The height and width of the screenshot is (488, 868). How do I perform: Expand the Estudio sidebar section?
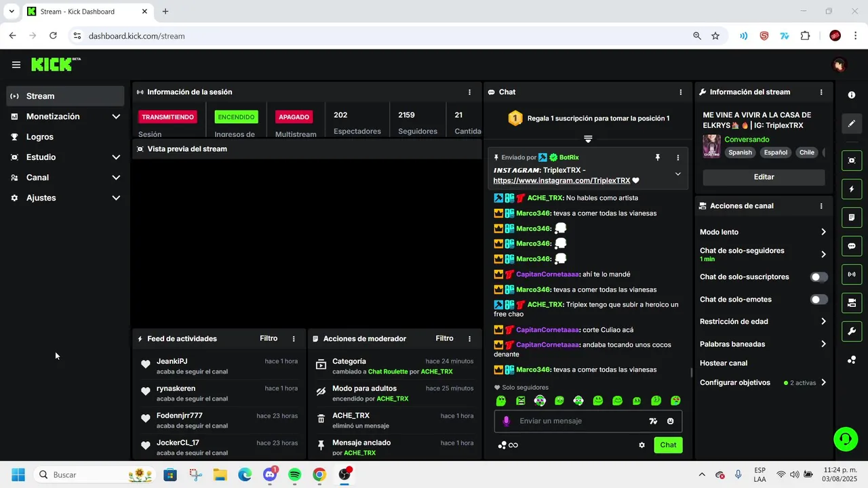[66, 157]
